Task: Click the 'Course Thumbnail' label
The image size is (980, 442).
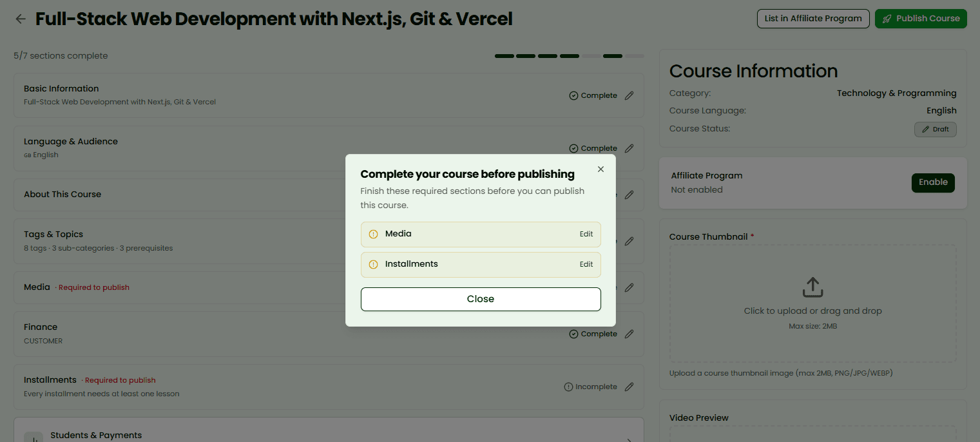Action: click(708, 237)
